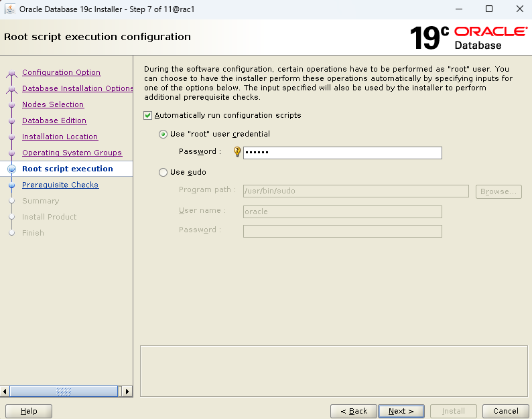The width and height of the screenshot is (532, 419).
Task: Select the Use sudo option
Action: (163, 172)
